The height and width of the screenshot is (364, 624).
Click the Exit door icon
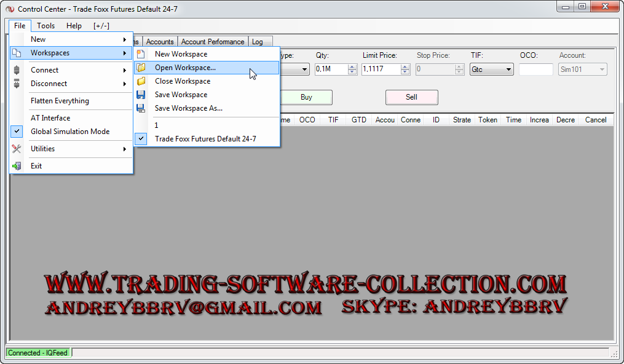[x=17, y=166]
